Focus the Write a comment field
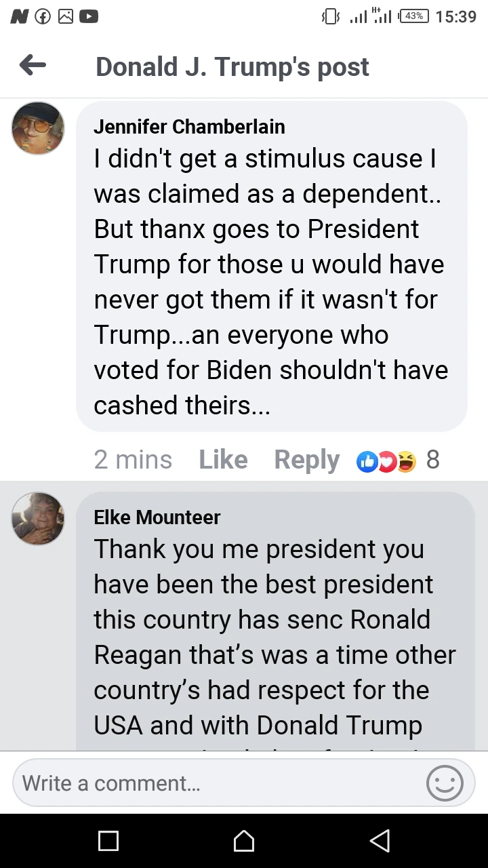 pyautogui.click(x=217, y=783)
